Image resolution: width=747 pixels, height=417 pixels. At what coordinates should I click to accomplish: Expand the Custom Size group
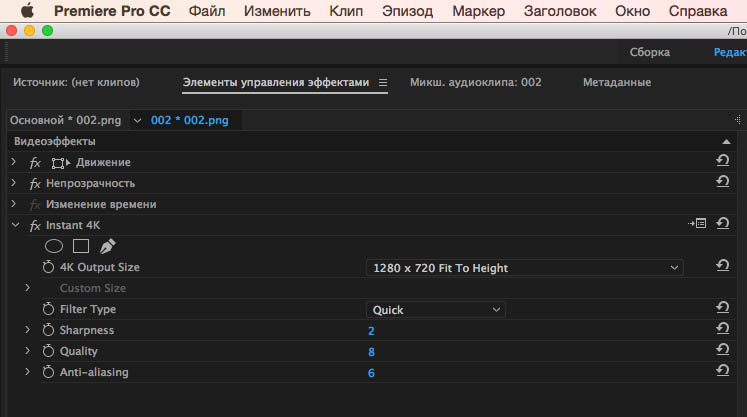28,288
